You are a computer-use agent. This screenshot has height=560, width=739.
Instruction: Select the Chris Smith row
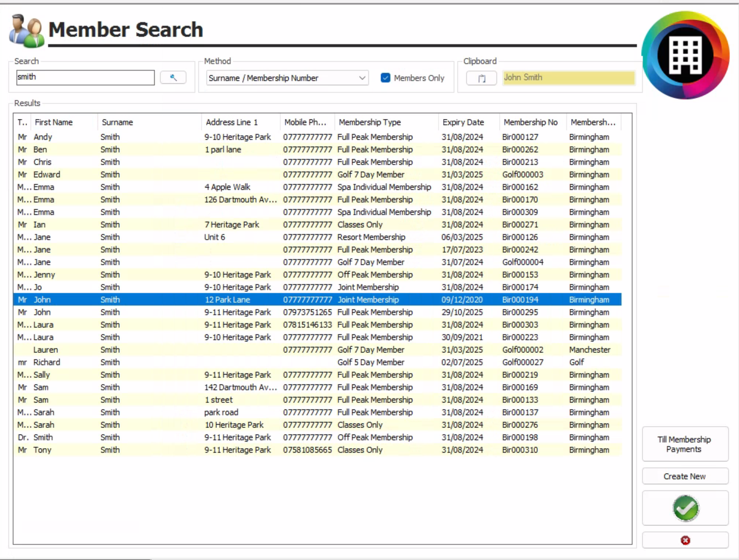317,162
